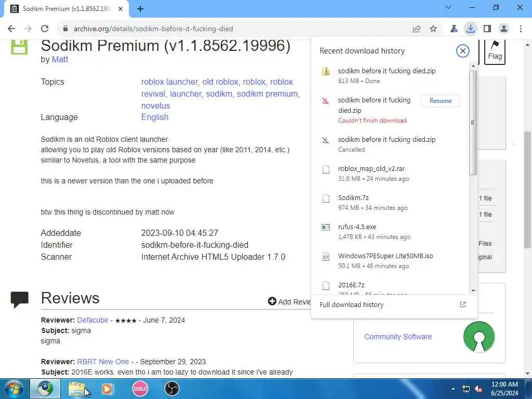Open the browser side panel
The width and height of the screenshot is (532, 399).
click(x=487, y=29)
